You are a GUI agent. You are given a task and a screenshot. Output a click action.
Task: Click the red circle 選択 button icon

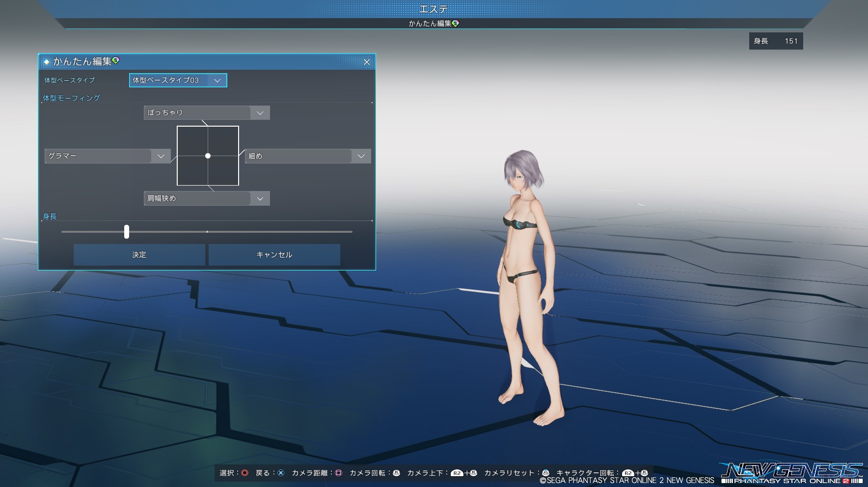(x=244, y=473)
